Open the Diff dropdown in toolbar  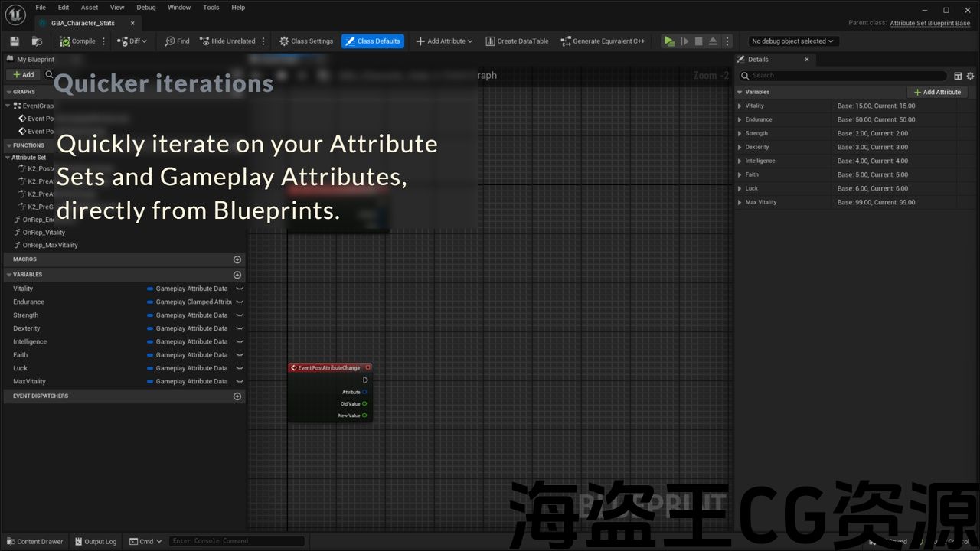point(132,41)
